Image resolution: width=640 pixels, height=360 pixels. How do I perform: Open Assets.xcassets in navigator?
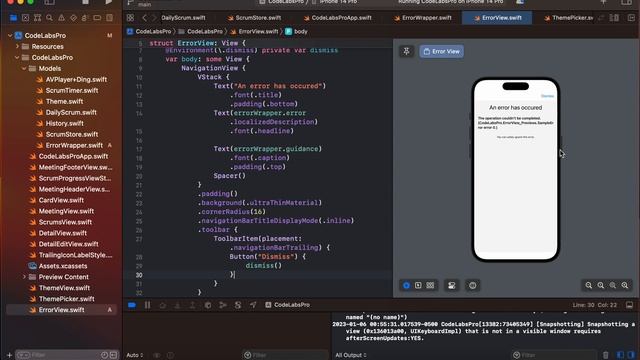[62, 266]
